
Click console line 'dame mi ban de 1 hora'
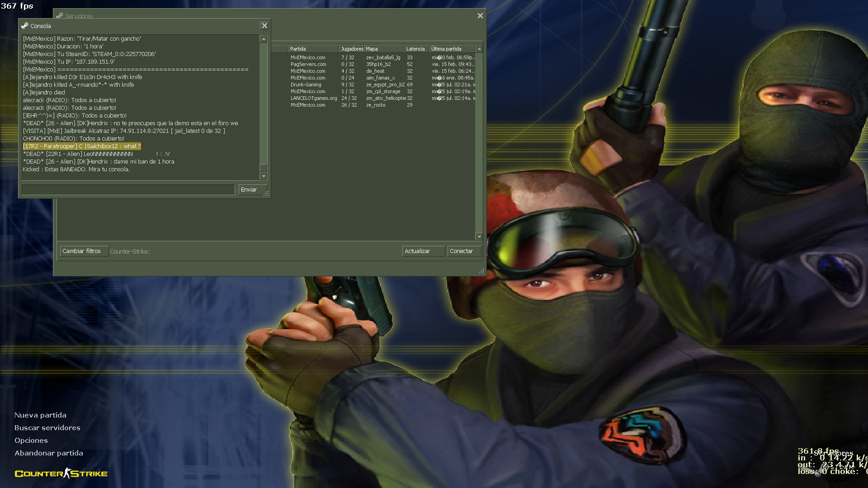[98, 162]
